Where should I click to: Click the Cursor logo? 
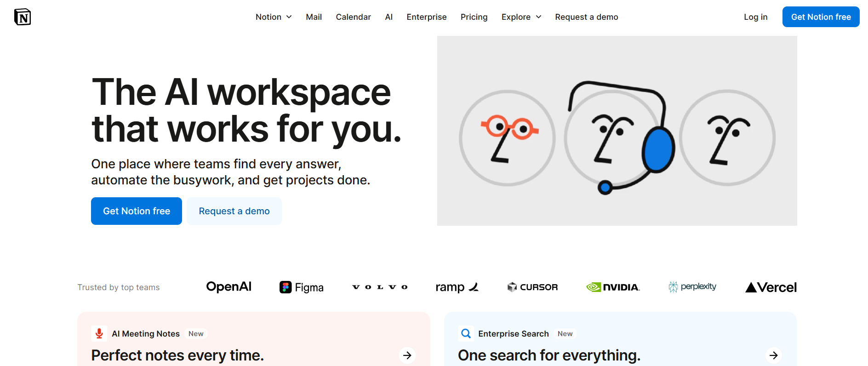click(x=532, y=287)
